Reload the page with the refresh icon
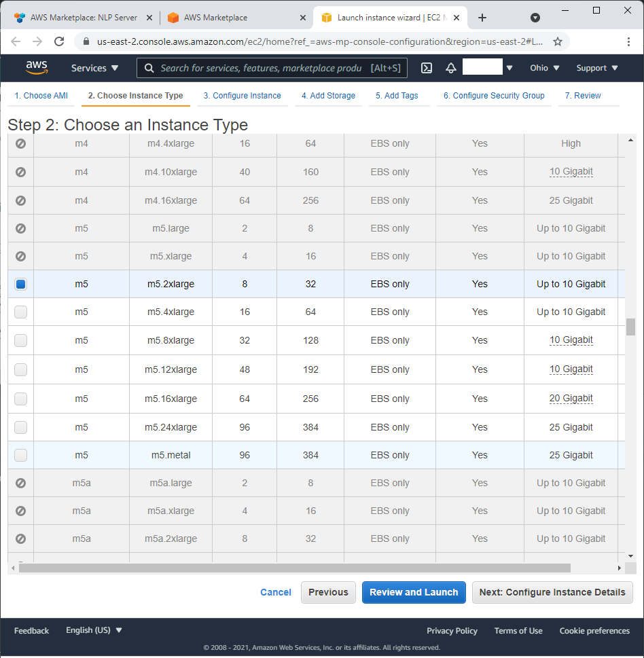The height and width of the screenshot is (658, 644). coord(59,41)
